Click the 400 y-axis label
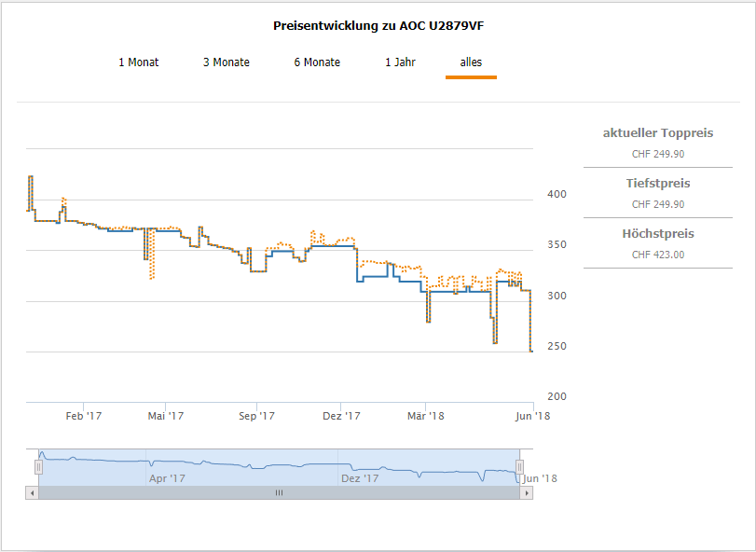756x552 pixels. (x=557, y=194)
